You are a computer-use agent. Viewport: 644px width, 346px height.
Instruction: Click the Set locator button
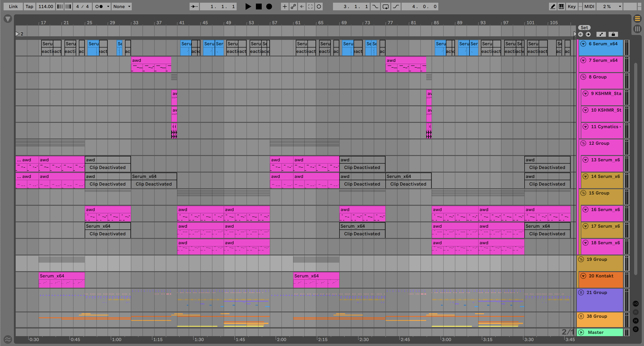(x=584, y=28)
